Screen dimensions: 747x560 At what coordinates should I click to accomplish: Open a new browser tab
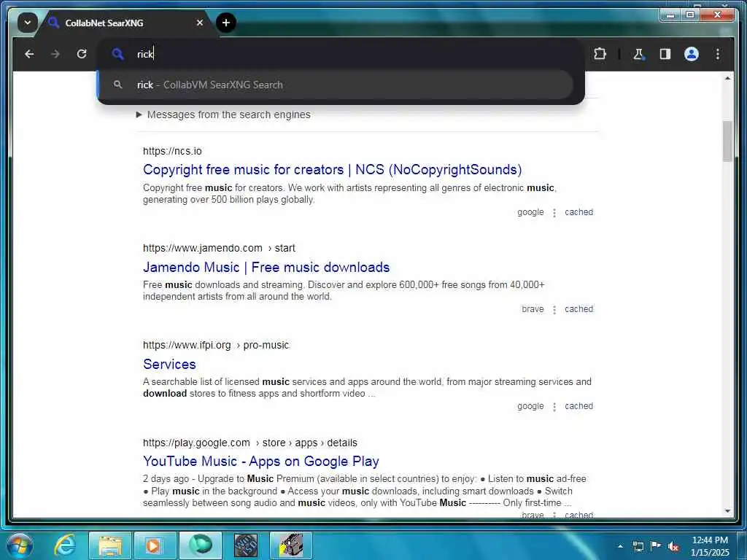226,23
